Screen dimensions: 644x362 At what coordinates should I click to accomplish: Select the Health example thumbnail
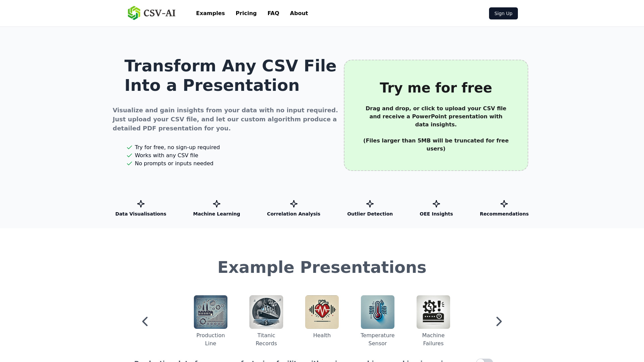(x=322, y=312)
